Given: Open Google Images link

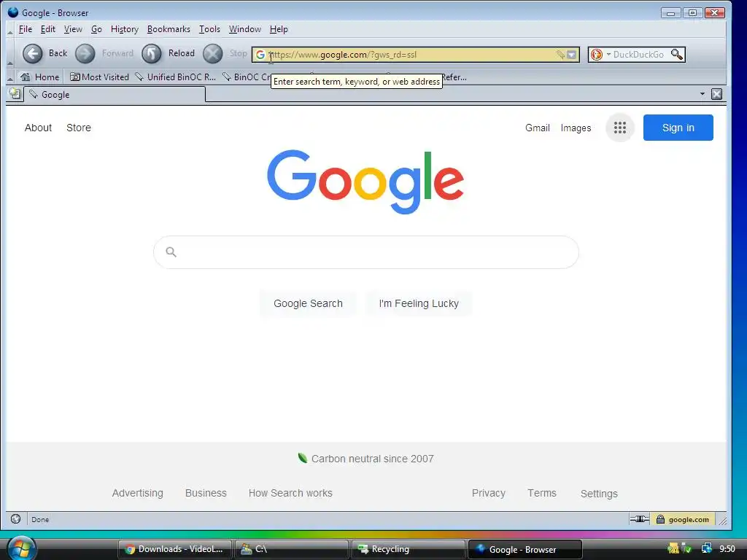Looking at the screenshot, I should tap(576, 128).
